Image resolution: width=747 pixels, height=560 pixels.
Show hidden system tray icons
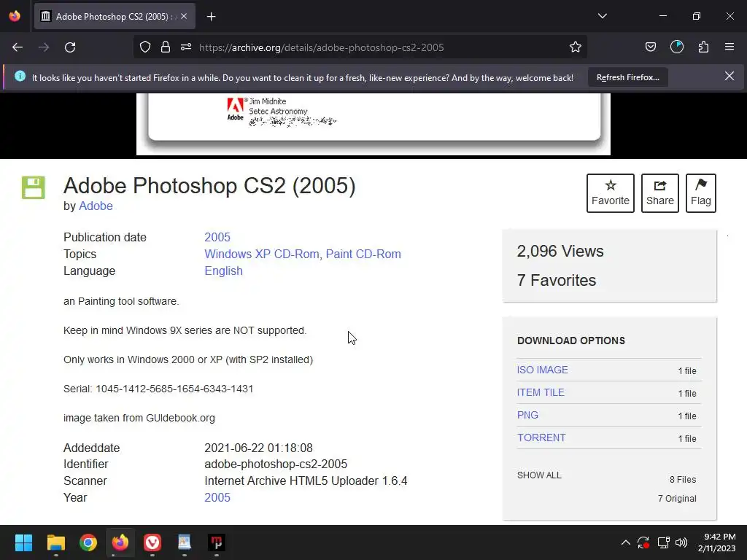click(625, 542)
